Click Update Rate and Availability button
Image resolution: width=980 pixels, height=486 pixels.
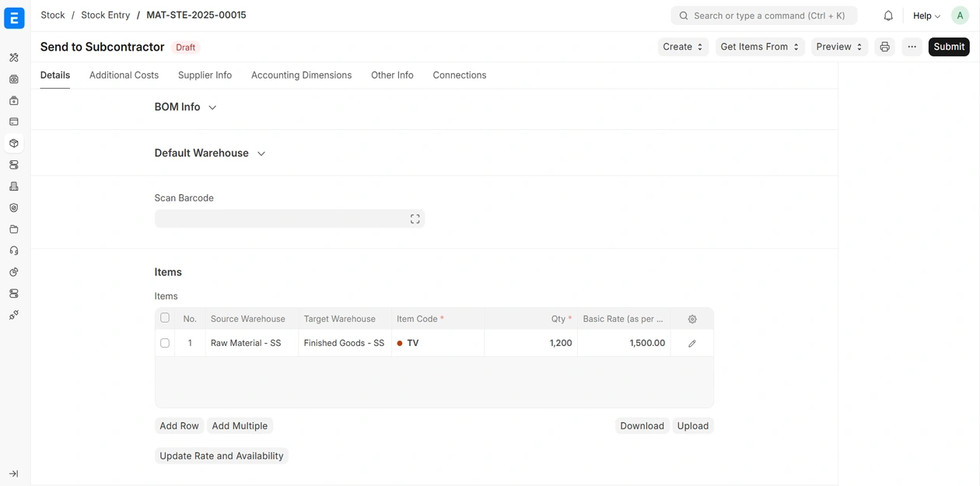221,456
